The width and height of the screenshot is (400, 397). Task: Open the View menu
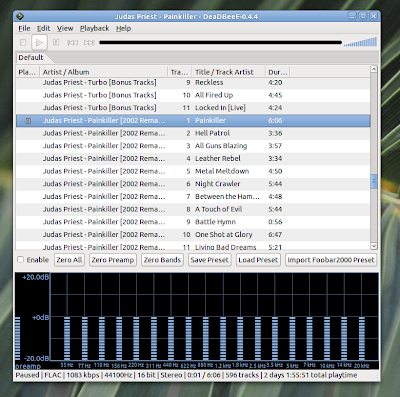pyautogui.click(x=65, y=28)
